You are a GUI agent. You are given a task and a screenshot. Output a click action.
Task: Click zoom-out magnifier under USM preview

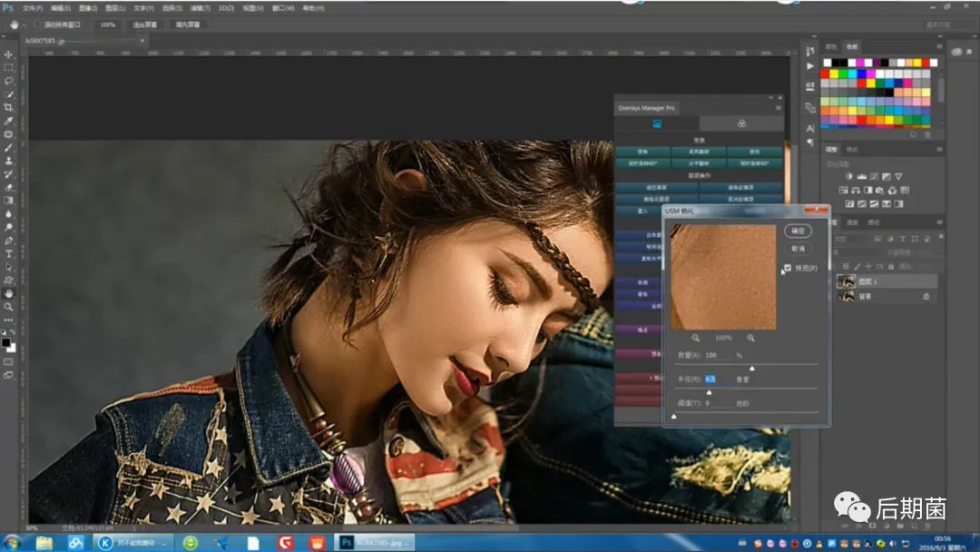[696, 338]
